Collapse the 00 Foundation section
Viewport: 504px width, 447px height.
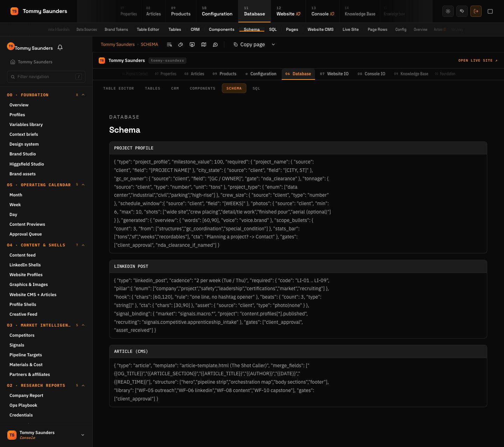83,95
